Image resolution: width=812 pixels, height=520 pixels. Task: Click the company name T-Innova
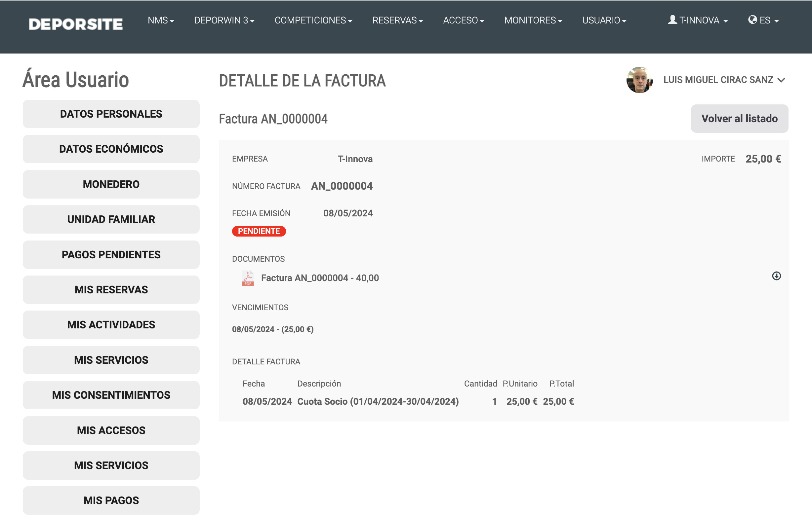355,159
